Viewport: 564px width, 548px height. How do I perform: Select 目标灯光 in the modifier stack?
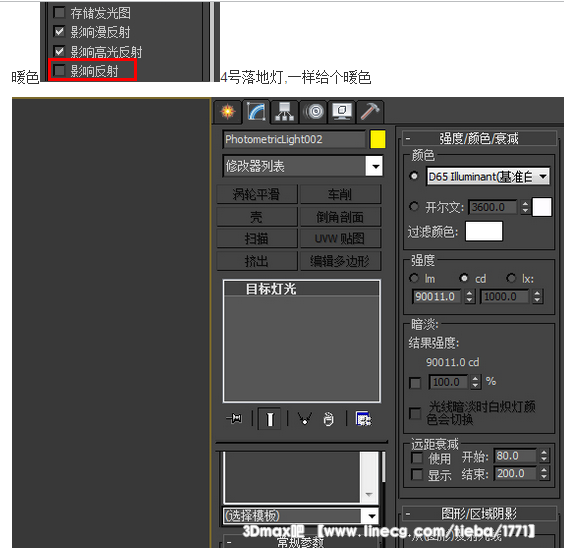301,289
